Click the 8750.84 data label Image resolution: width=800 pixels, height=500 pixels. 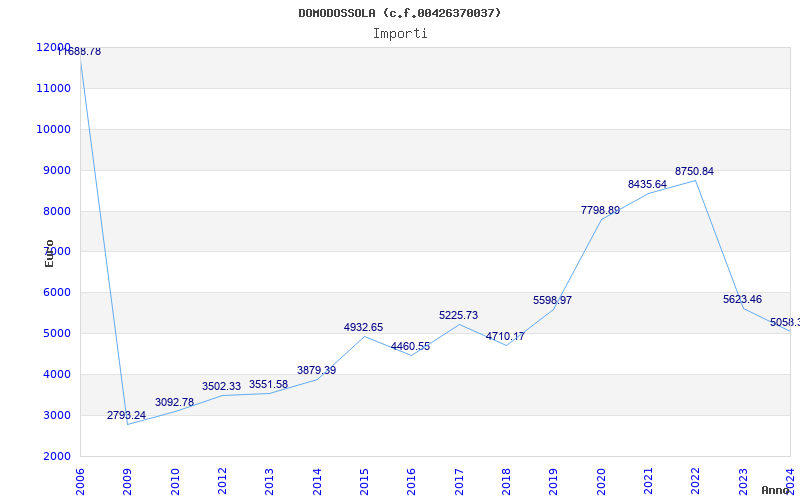click(x=694, y=172)
